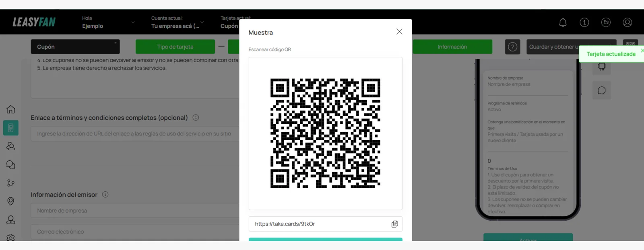644x250 pixels.
Task: Click the https://take.cards/9tkOr link field
Action: pyautogui.click(x=325, y=224)
